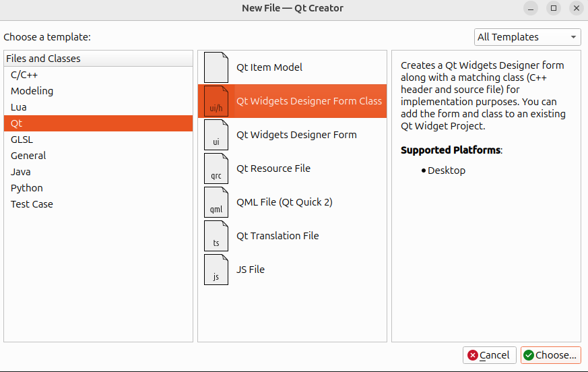Screen dimensions: 588x372
Task: Select QML File (Qt Quick 2) template
Action: click(292, 202)
